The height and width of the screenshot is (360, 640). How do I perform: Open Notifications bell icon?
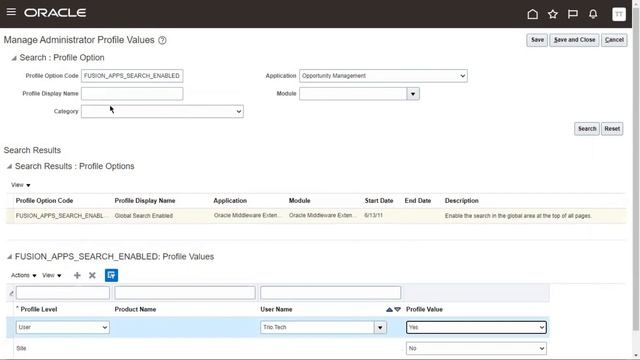(x=593, y=14)
